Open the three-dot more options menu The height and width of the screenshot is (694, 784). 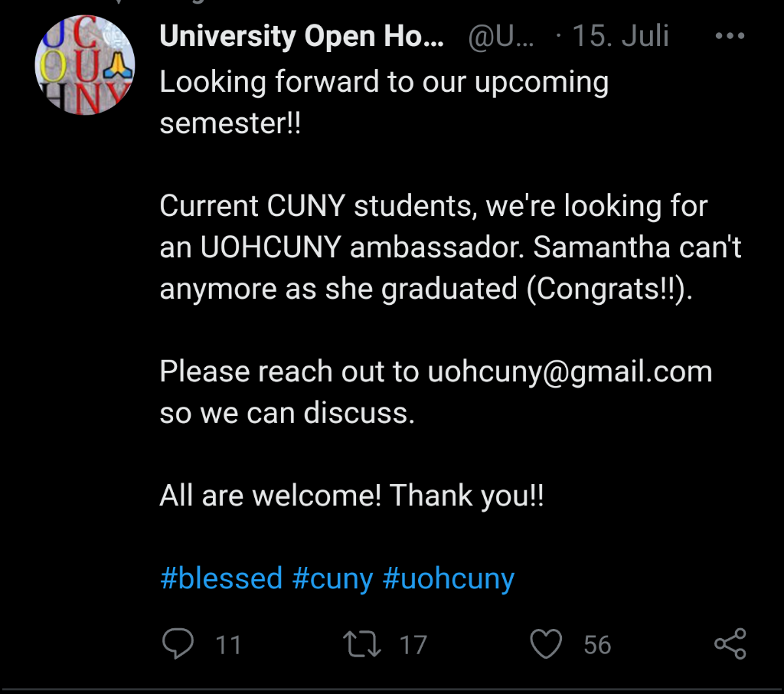point(728,37)
